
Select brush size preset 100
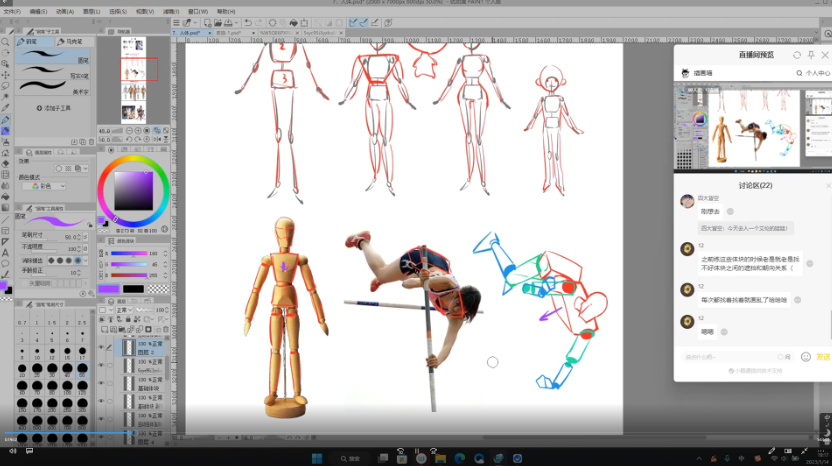click(x=67, y=387)
